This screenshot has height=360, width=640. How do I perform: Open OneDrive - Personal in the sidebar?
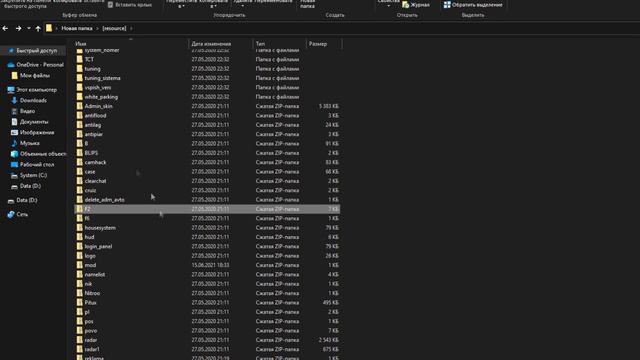coord(36,65)
